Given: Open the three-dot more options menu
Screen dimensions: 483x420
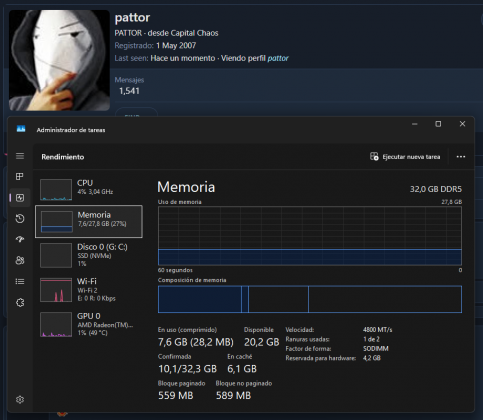Looking at the screenshot, I should point(461,157).
